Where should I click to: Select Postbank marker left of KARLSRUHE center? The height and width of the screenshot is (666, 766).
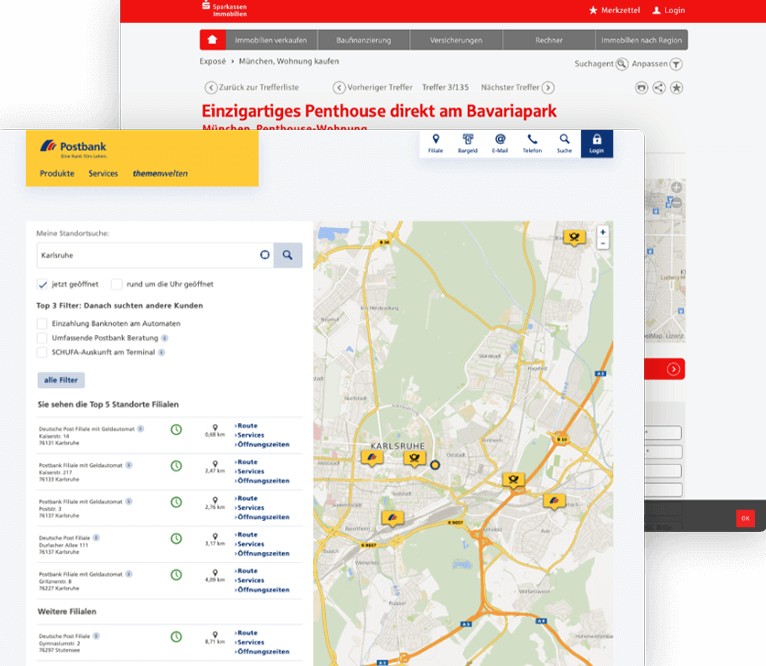(372, 458)
